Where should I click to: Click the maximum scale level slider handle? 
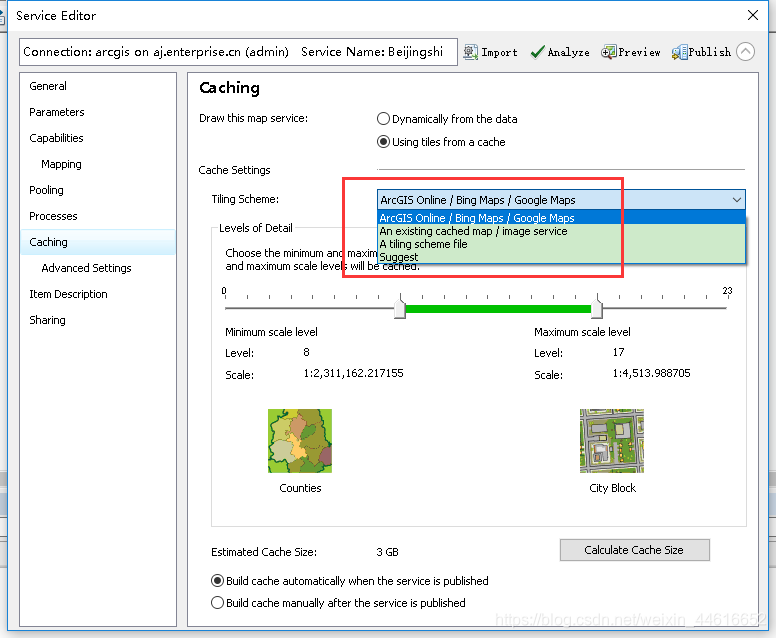(x=597, y=308)
